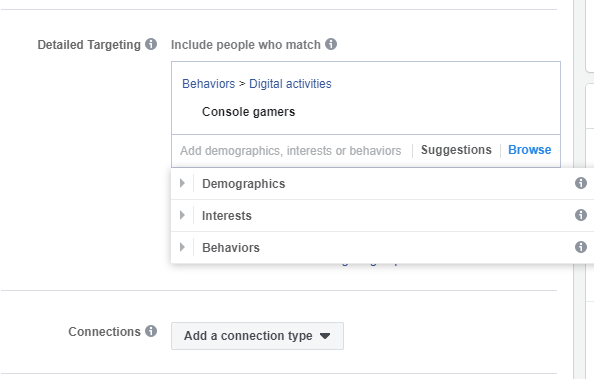Select Interests label in browse list

click(227, 216)
